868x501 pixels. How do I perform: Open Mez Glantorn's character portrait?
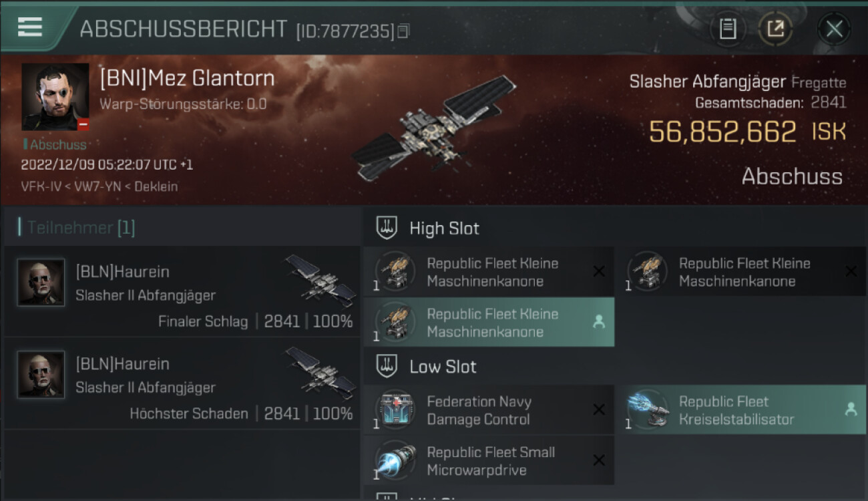(55, 97)
